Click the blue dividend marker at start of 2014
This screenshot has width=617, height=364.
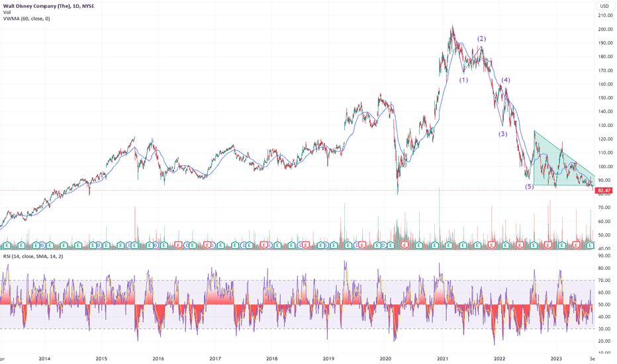pos(42,245)
